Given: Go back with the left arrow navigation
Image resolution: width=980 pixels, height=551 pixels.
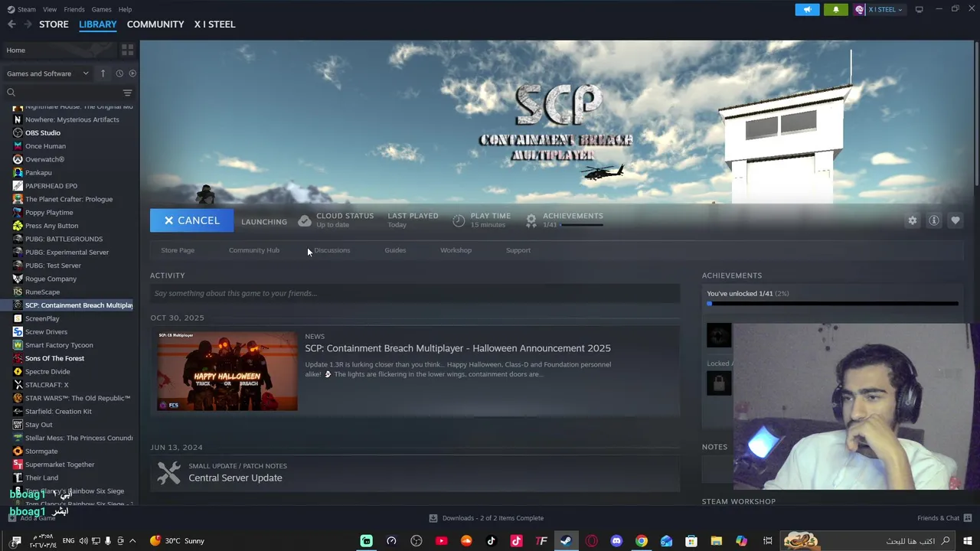Looking at the screenshot, I should click(x=11, y=24).
